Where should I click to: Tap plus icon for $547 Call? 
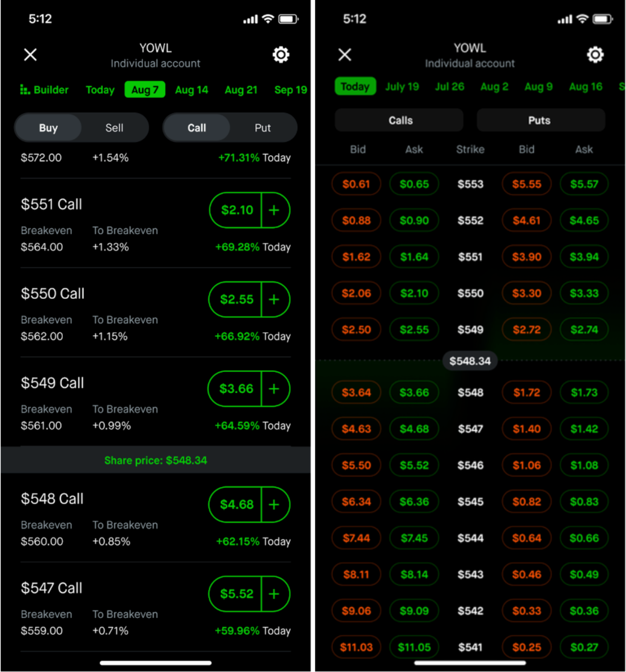pos(275,594)
